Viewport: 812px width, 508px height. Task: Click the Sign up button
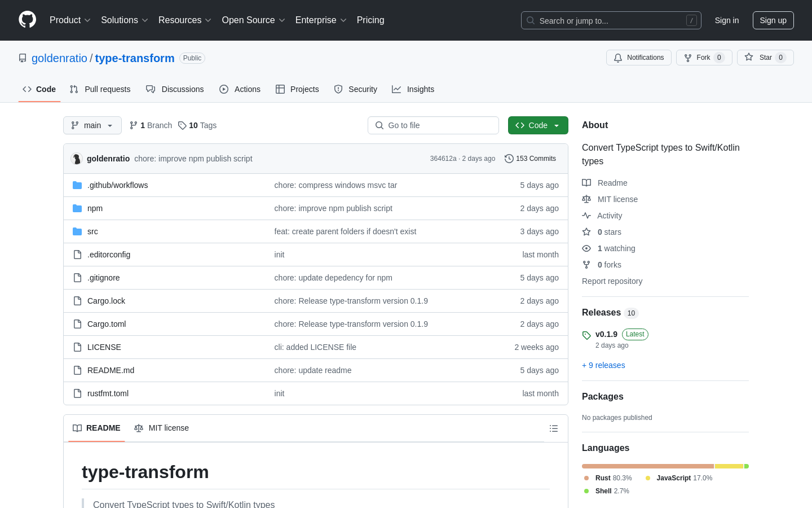pyautogui.click(x=773, y=20)
